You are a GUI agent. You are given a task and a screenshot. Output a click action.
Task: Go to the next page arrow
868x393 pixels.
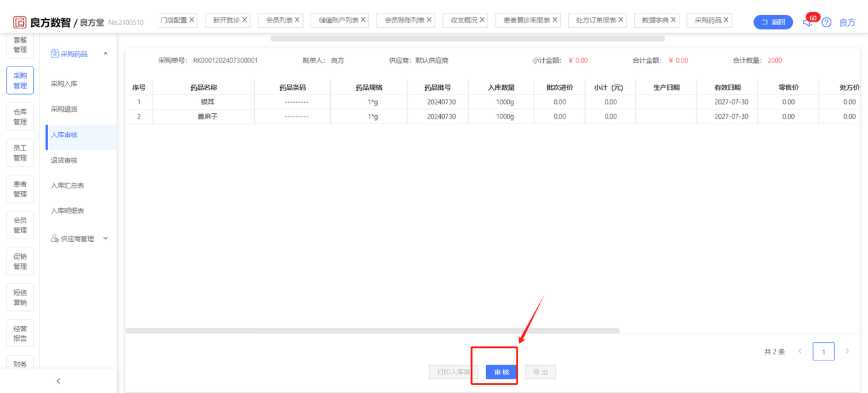point(847,351)
